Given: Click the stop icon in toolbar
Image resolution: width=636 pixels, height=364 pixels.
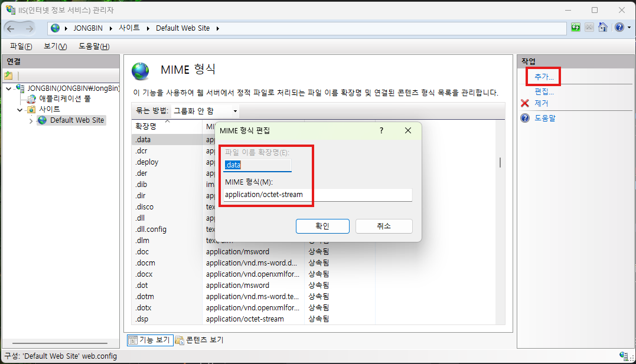Looking at the screenshot, I should point(589,28).
